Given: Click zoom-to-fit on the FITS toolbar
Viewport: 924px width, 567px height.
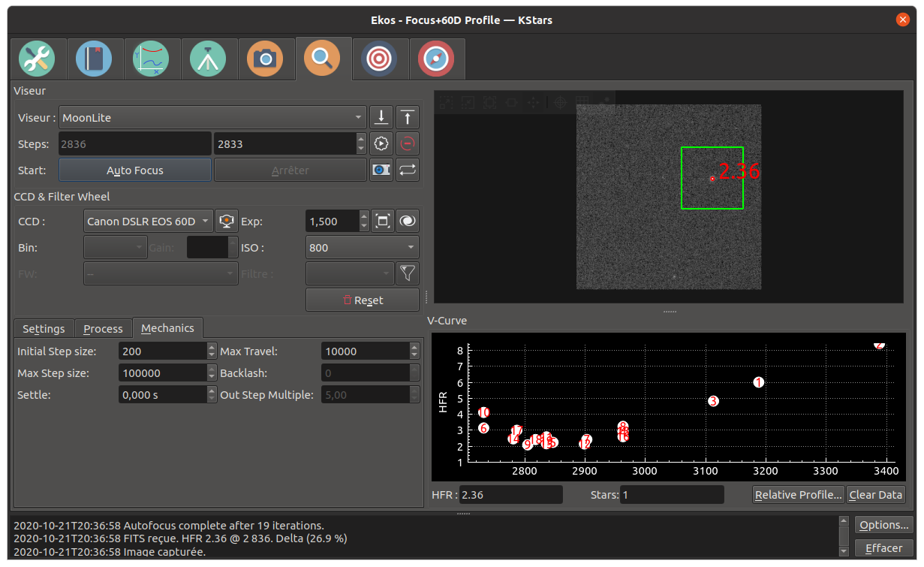Looking at the screenshot, I should click(489, 102).
